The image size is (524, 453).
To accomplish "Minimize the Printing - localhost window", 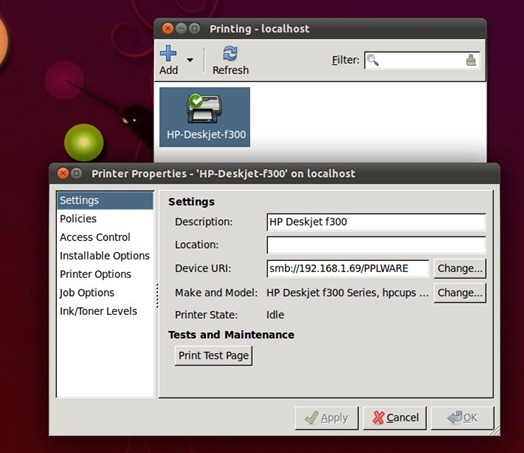I will point(181,29).
